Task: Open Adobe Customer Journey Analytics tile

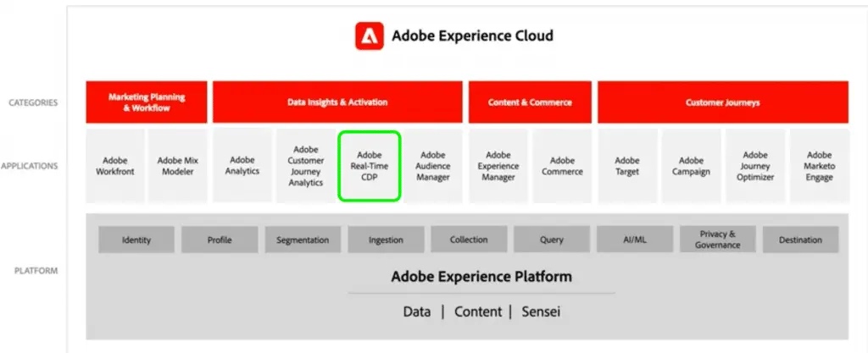Action: coord(305,166)
